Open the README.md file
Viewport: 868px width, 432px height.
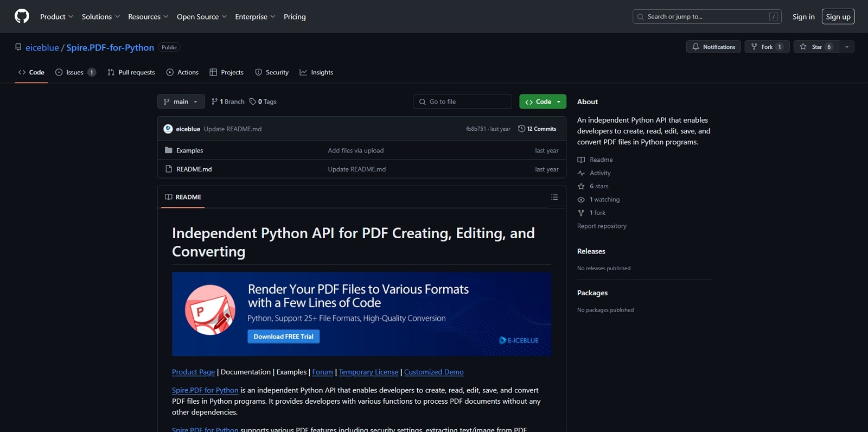194,169
